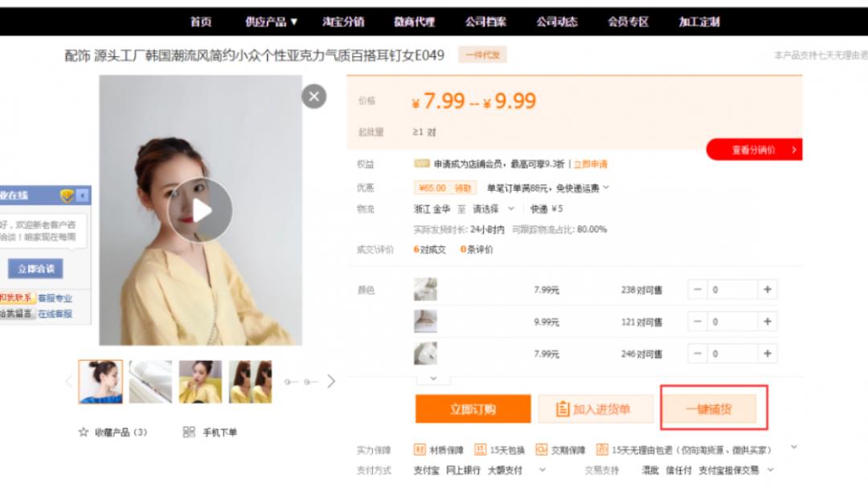Expand the 供应产品 menu dropdown
868x492 pixels.
(271, 21)
